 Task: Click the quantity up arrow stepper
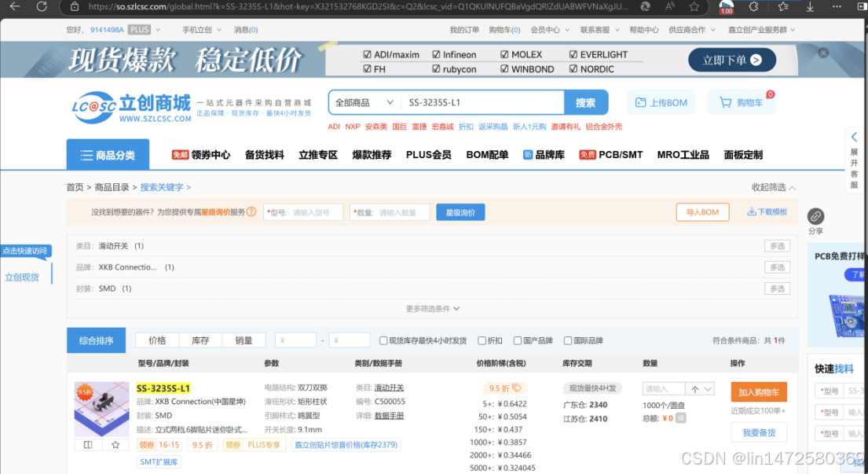pyautogui.click(x=694, y=389)
